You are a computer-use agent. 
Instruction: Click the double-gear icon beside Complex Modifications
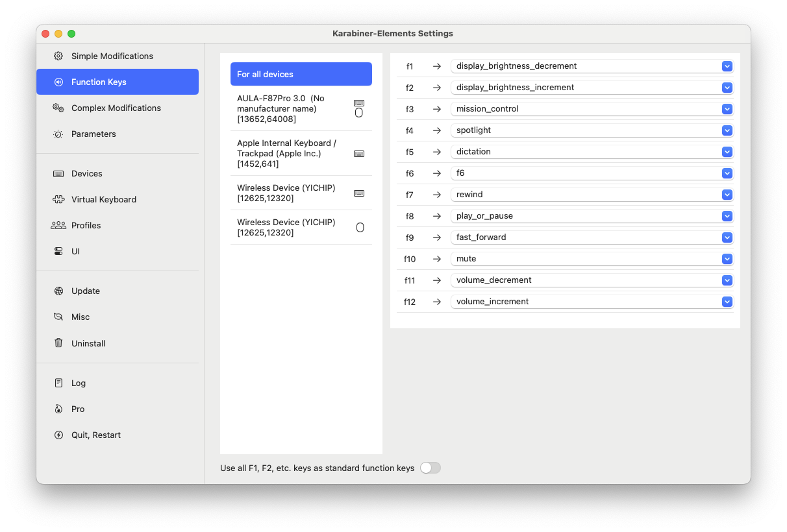click(58, 108)
